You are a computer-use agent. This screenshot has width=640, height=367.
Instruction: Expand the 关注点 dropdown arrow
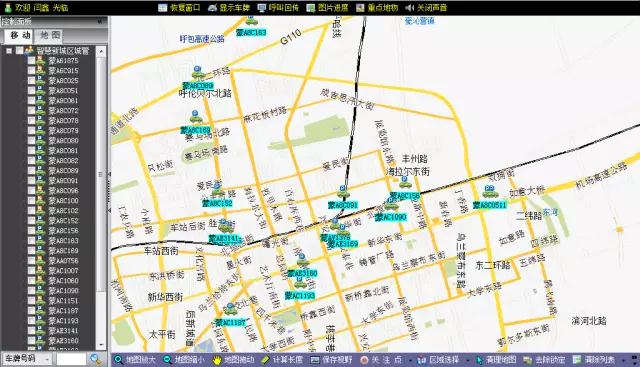(x=409, y=360)
